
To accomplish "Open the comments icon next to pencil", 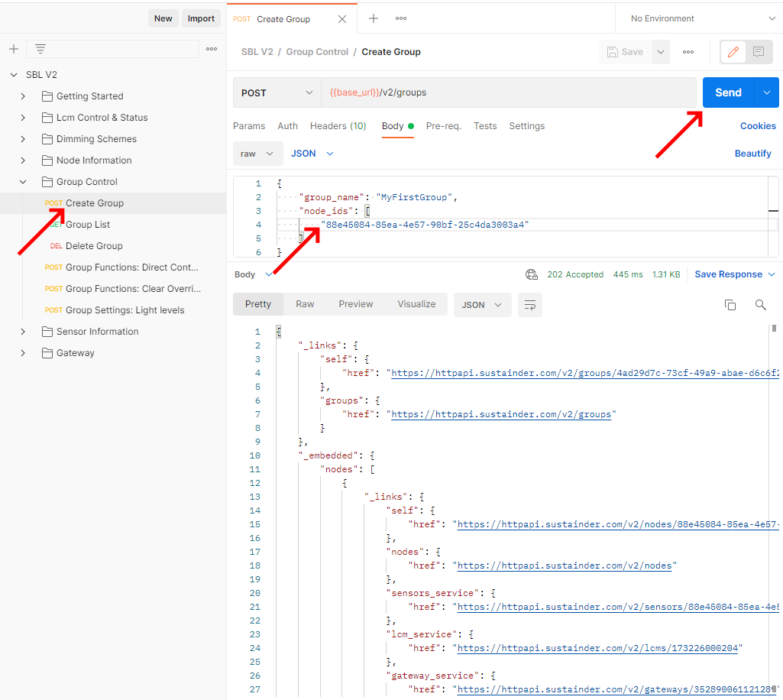I will [759, 52].
